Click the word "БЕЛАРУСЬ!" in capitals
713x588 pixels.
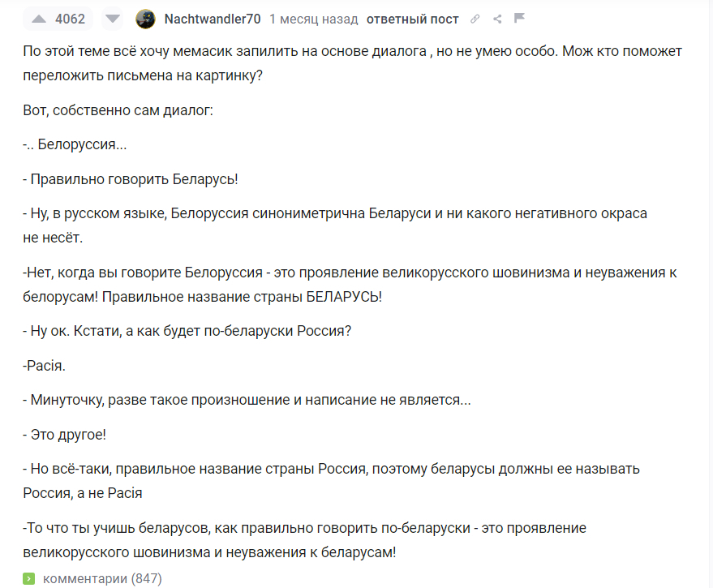click(x=344, y=296)
